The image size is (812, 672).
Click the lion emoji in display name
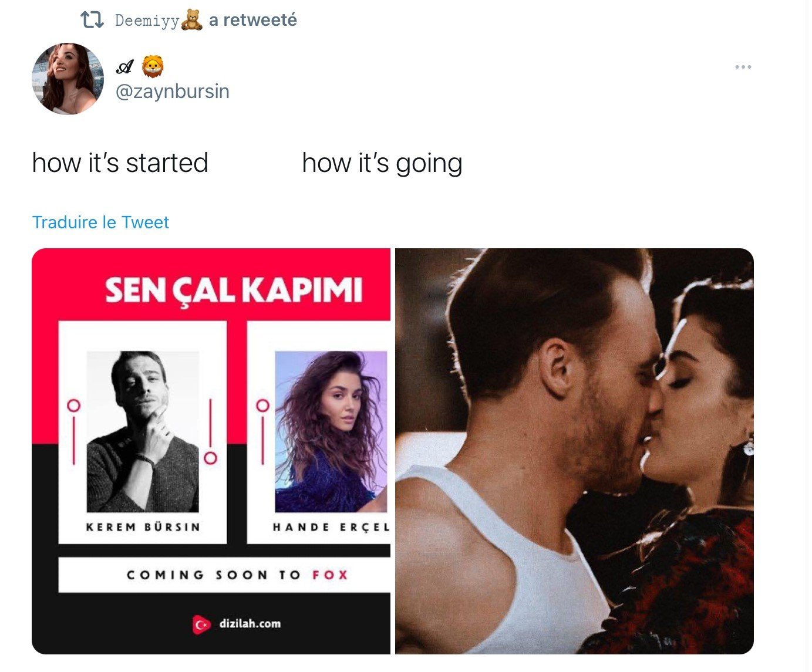point(153,67)
